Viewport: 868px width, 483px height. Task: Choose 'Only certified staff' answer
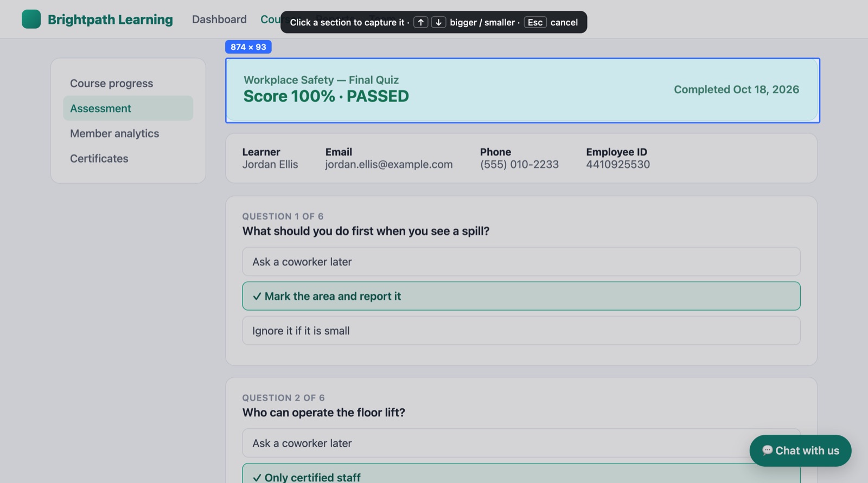click(x=521, y=473)
